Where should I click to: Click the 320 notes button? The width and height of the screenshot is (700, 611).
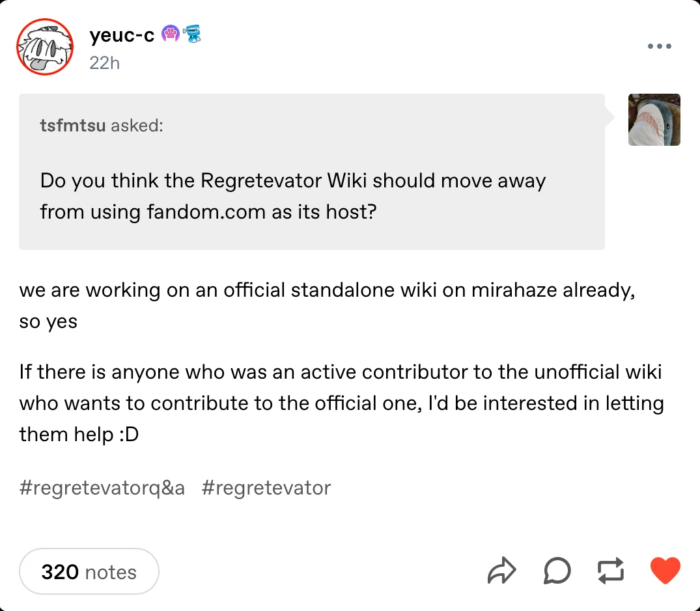[89, 571]
